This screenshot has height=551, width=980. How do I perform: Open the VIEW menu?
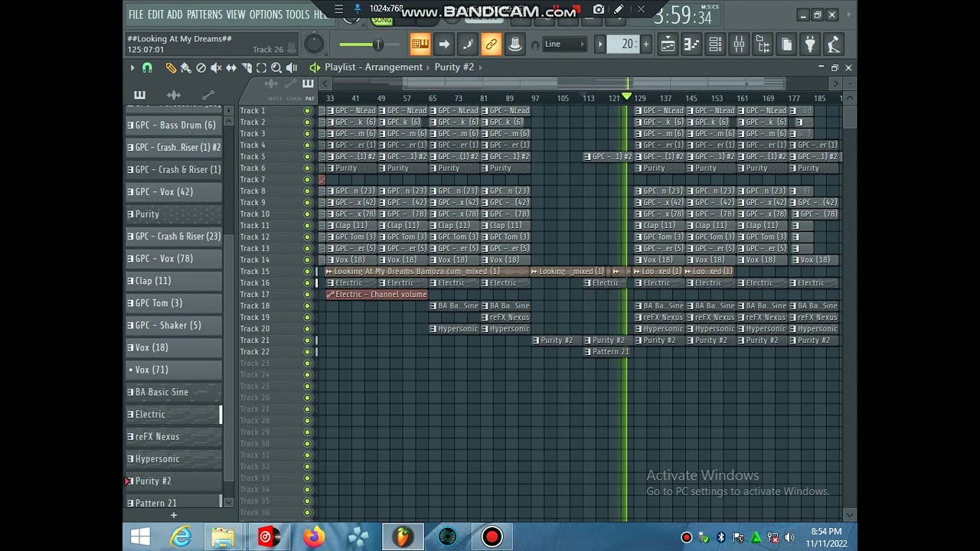[x=236, y=15]
